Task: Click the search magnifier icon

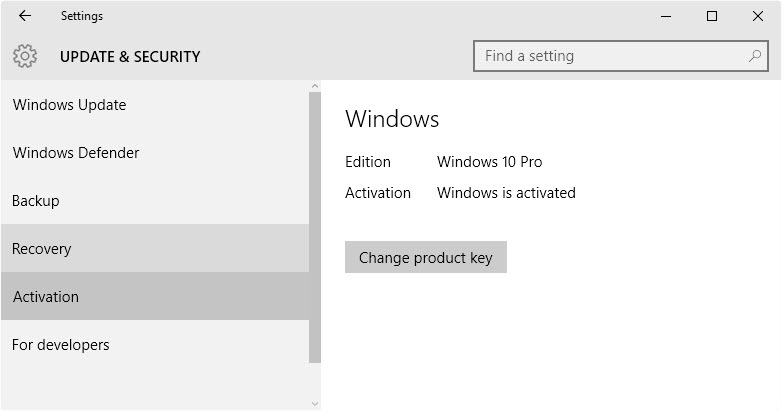Action: click(x=755, y=56)
